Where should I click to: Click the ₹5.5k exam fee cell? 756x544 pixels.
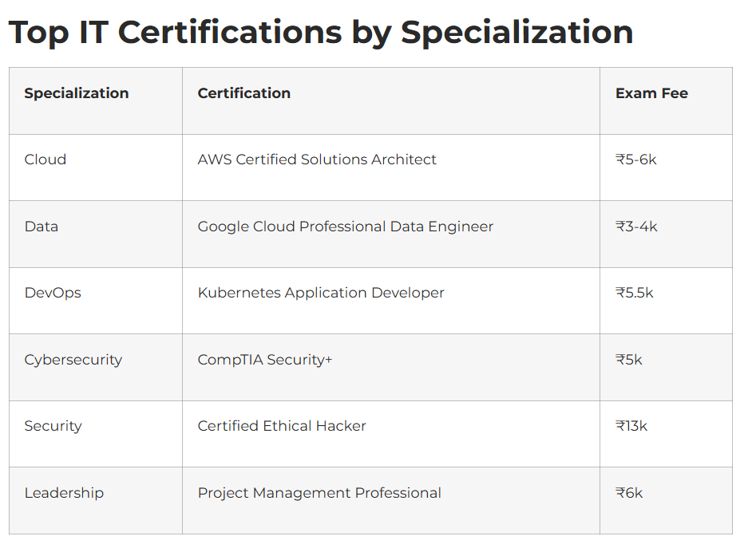635,293
